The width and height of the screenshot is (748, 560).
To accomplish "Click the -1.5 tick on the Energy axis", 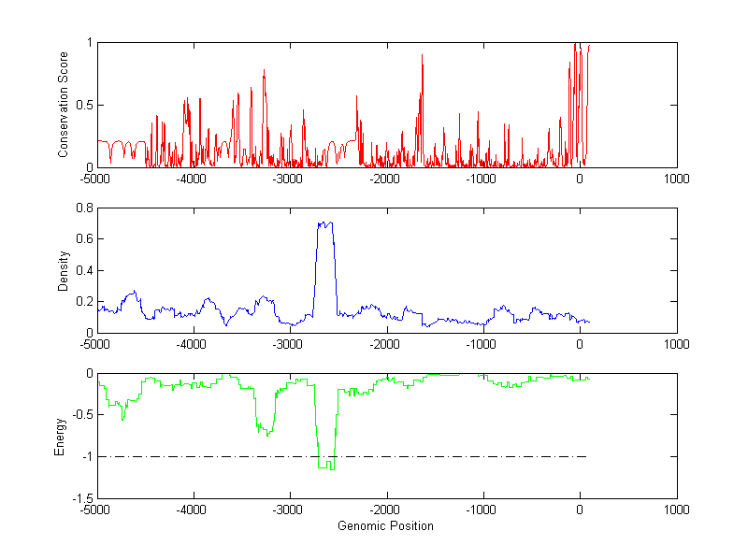I will (x=81, y=498).
